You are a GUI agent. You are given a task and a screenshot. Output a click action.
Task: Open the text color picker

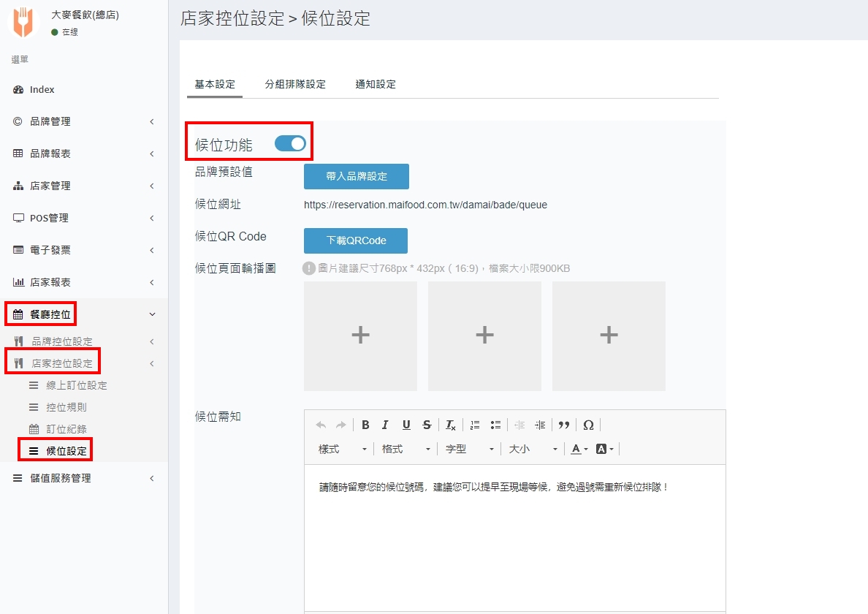pos(579,449)
